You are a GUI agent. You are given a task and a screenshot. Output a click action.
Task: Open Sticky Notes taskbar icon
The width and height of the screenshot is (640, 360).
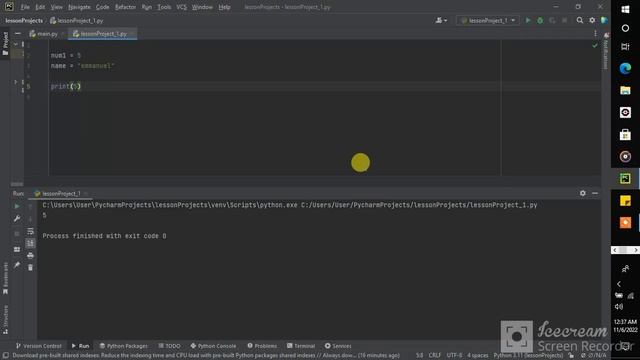pyautogui.click(x=625, y=200)
